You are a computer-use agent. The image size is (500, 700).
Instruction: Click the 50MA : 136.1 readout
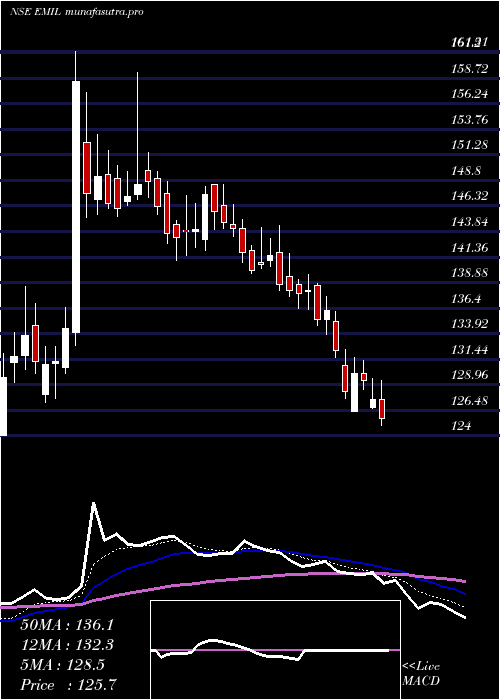point(67,625)
